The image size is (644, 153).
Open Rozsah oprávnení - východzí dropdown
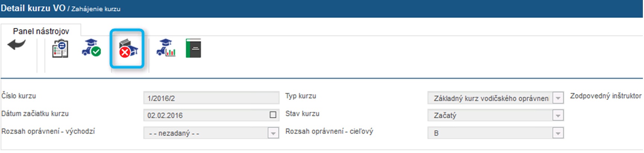click(273, 133)
